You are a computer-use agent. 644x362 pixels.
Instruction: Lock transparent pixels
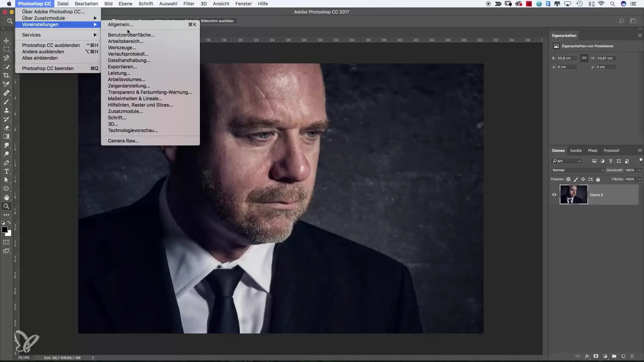coord(568,179)
